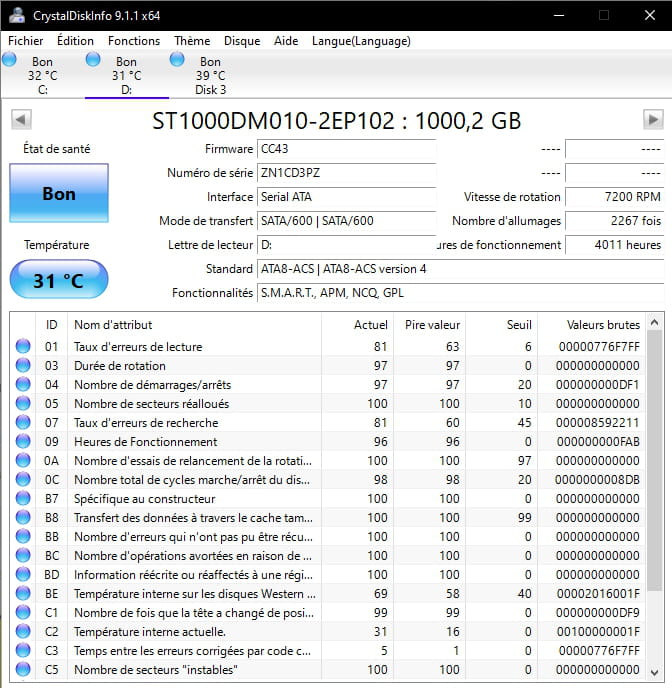Screen dimensions: 672x688
Task: Click scrollbar down arrow in attribute list
Action: pos(654,672)
